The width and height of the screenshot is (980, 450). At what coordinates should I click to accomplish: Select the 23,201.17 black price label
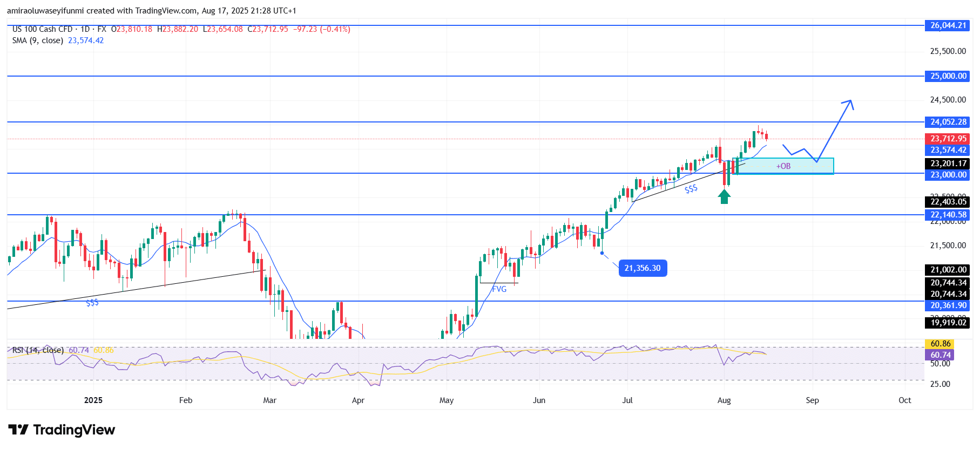tap(948, 163)
